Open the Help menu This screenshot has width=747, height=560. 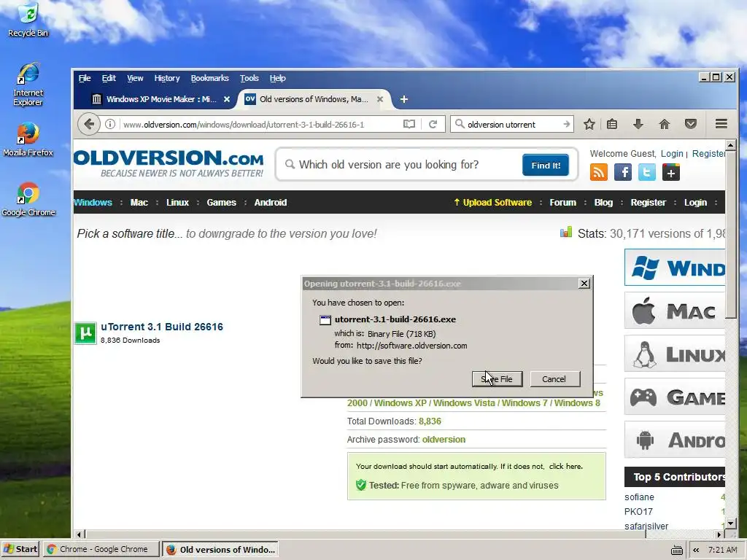278,78
